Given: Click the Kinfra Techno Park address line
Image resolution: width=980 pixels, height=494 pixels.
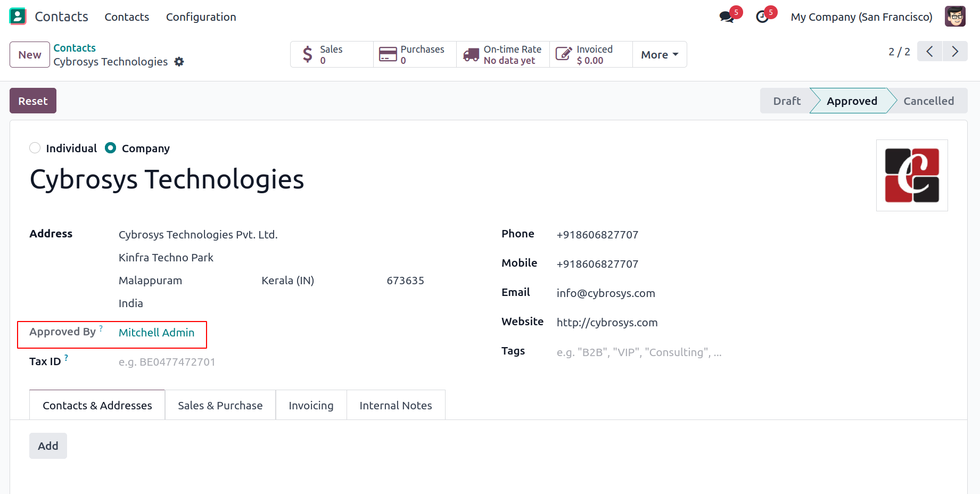Looking at the screenshot, I should coord(166,258).
